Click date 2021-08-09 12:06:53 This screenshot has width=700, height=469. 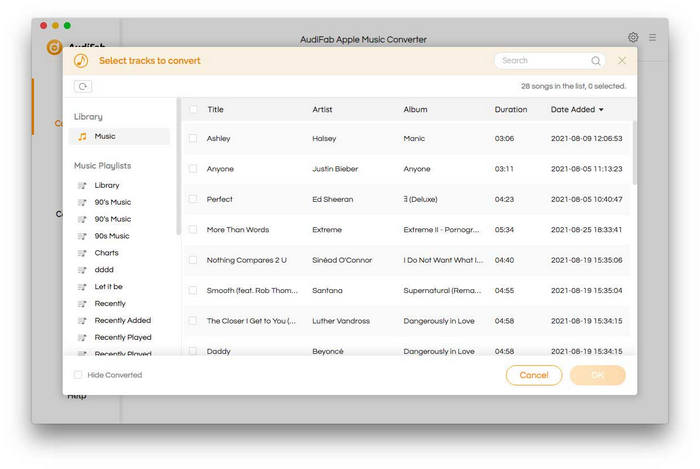point(587,139)
